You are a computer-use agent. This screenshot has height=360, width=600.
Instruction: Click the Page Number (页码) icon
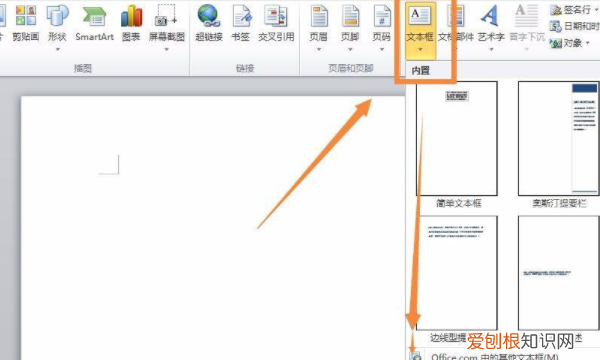click(382, 16)
